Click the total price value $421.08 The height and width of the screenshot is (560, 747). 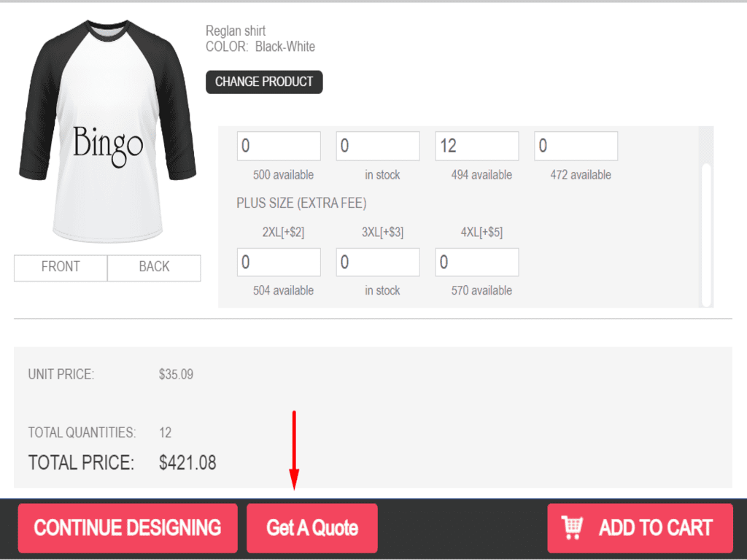187,462
